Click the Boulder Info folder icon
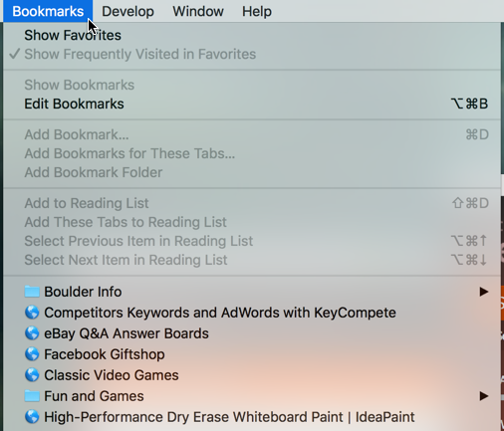The width and height of the screenshot is (504, 431). click(x=32, y=292)
